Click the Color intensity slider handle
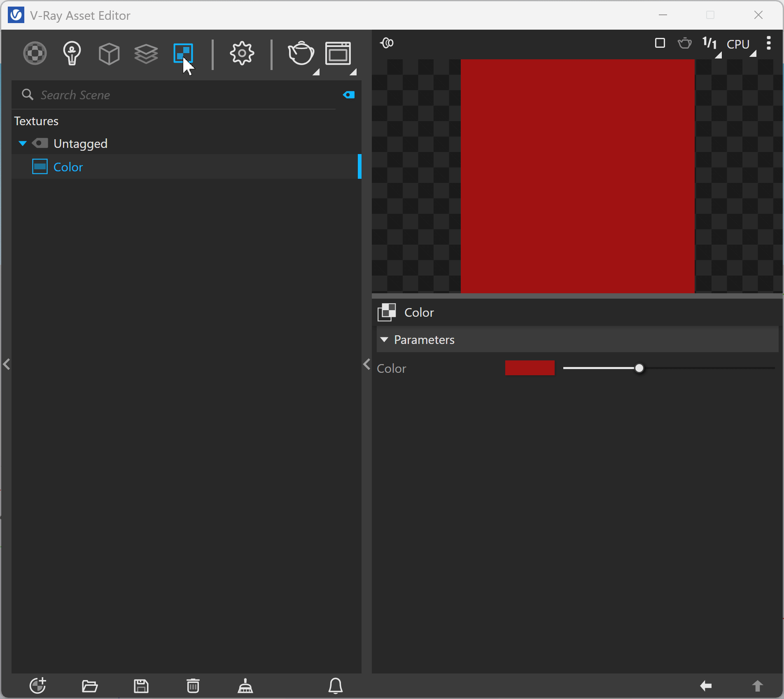The image size is (784, 699). point(639,368)
